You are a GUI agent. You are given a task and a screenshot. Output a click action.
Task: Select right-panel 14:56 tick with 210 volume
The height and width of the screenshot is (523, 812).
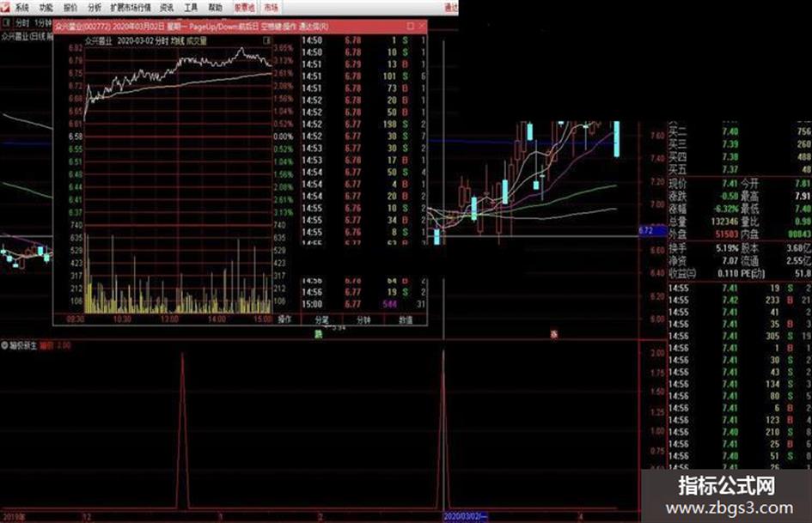pyautogui.click(x=740, y=432)
